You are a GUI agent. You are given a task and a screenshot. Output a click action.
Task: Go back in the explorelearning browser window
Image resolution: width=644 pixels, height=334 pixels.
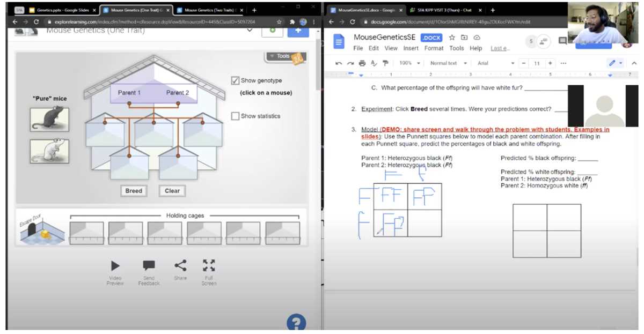pos(15,21)
